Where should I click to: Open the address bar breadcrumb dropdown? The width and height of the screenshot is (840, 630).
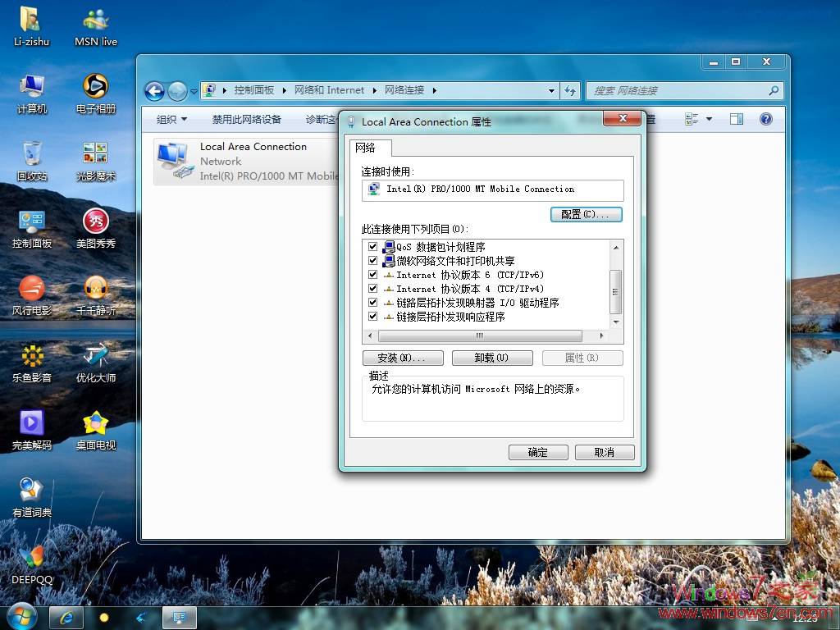point(553,91)
